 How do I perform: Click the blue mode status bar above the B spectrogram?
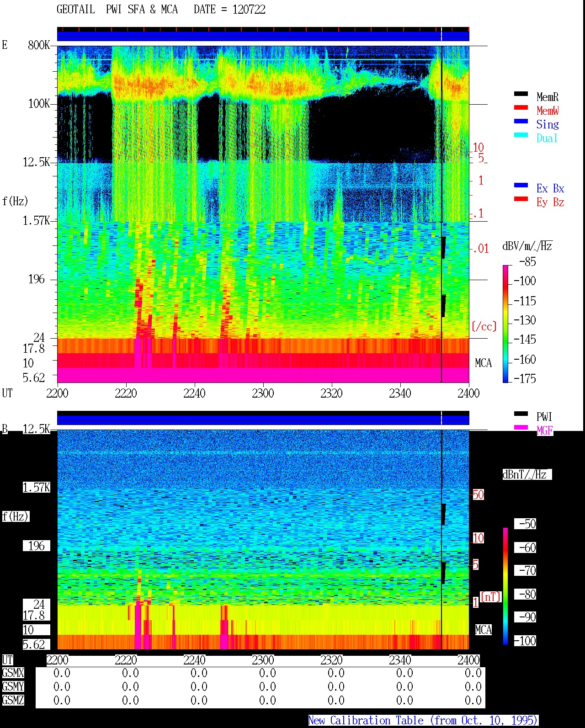263,420
